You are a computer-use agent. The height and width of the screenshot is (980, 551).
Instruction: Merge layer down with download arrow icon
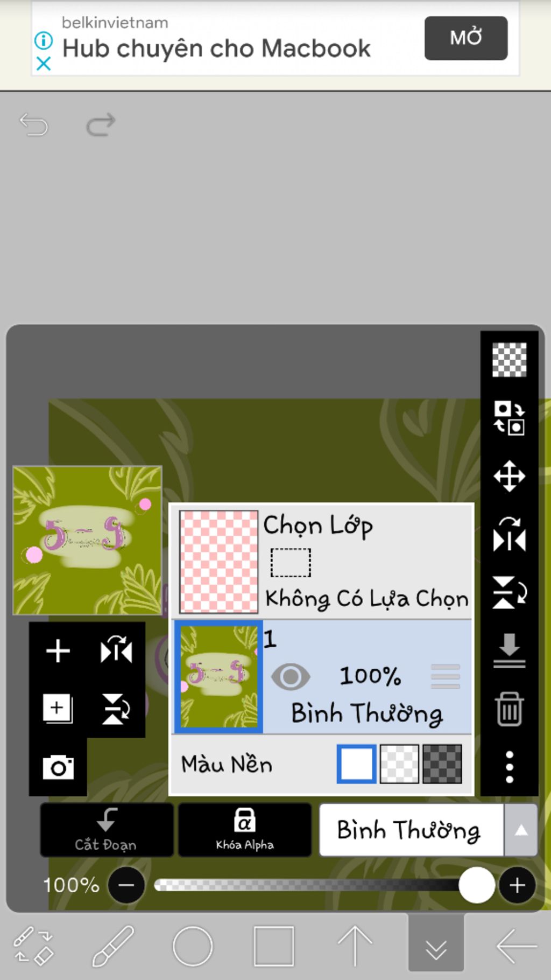tap(509, 650)
